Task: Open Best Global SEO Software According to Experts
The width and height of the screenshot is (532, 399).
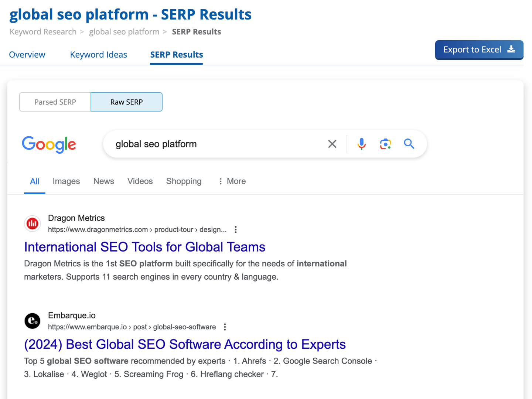Action: coord(185,344)
